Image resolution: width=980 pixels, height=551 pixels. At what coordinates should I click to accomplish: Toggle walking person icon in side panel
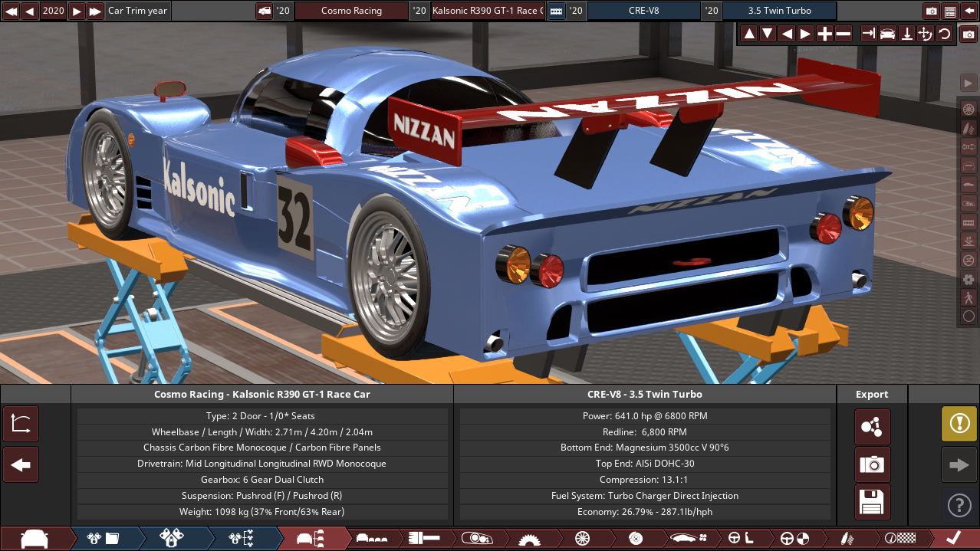tap(968, 297)
